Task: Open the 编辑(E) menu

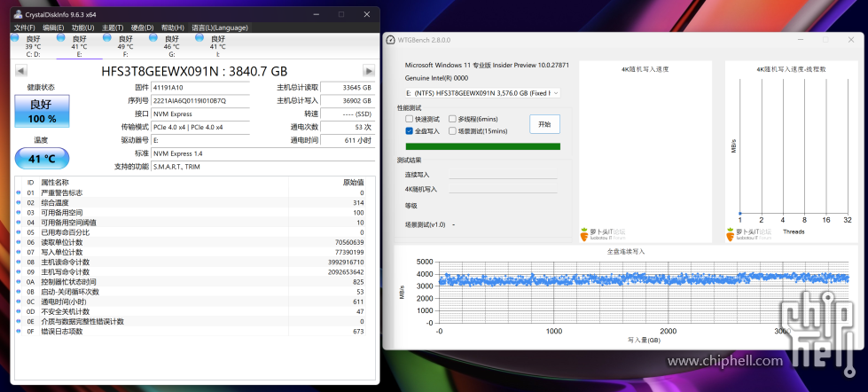Action: point(54,27)
